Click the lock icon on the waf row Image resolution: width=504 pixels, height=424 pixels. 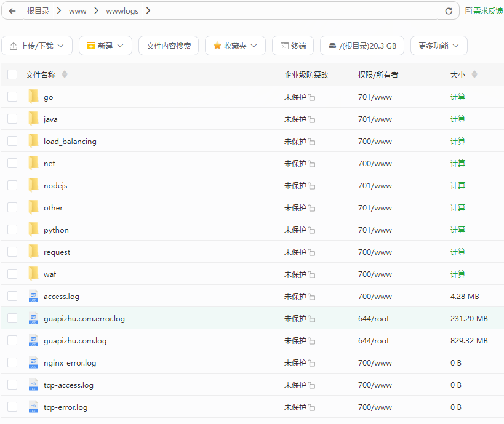pos(311,274)
